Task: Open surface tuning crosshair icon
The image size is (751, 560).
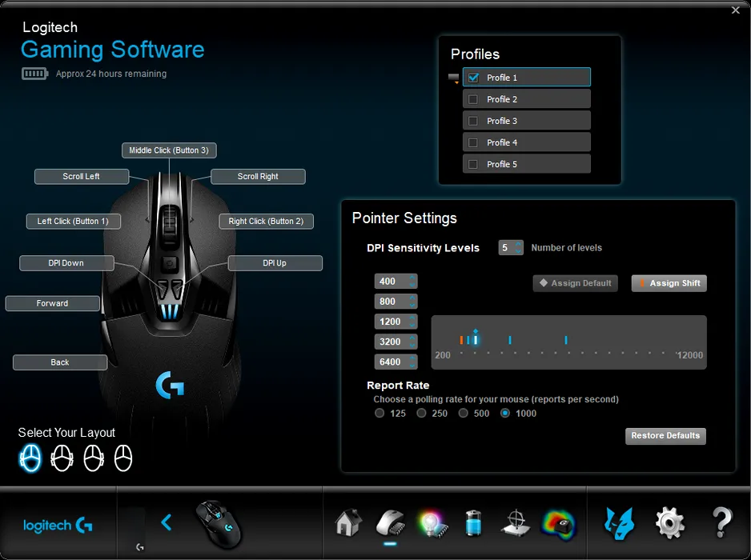Action: coord(515,523)
